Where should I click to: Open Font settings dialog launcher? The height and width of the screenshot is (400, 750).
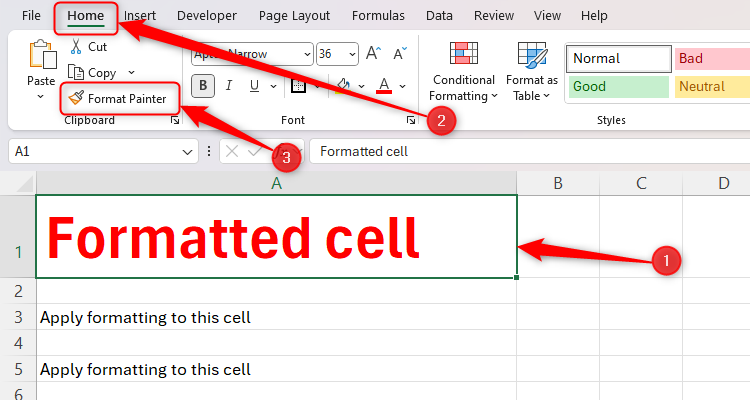(411, 121)
